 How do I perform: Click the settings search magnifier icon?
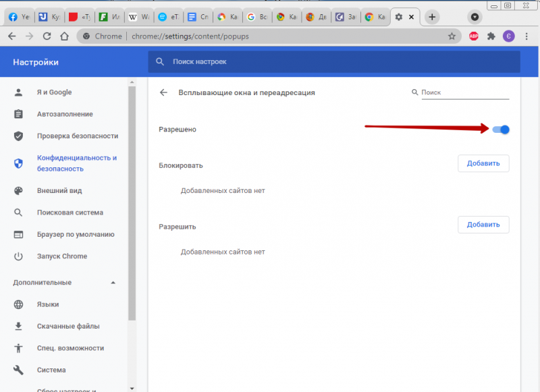[x=160, y=61]
